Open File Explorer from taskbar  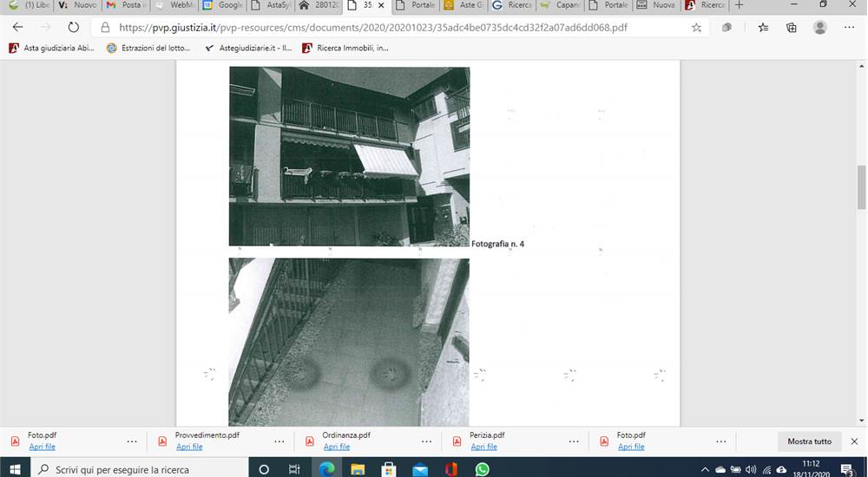[x=357, y=469]
